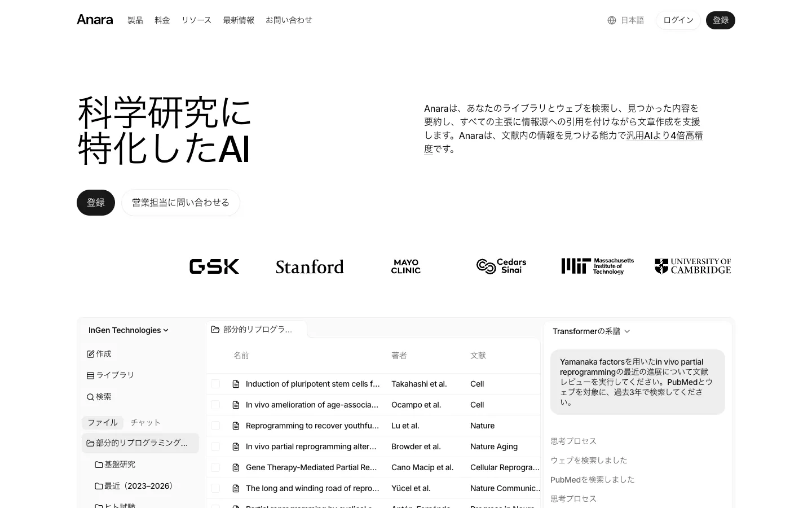Viewport: 812px width, 508px height.
Task: Click the Ocampo et al. author cell
Action: (416, 405)
